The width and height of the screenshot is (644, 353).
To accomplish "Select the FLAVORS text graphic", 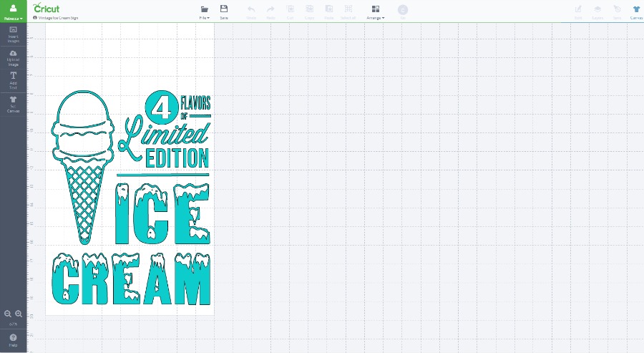I will (x=195, y=102).
